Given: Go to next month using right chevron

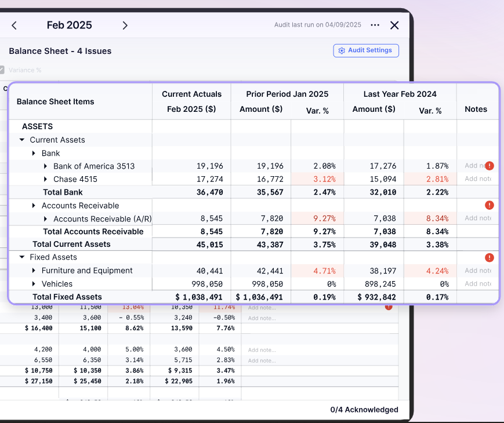Looking at the screenshot, I should click(x=125, y=25).
